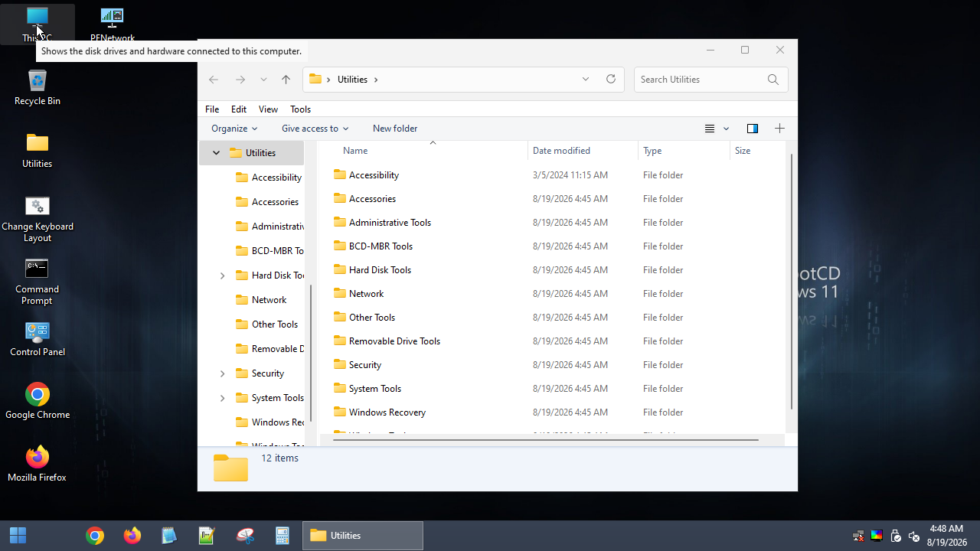The height and width of the screenshot is (551, 980).
Task: Select Network in the navigation tree
Action: pyautogui.click(x=269, y=300)
